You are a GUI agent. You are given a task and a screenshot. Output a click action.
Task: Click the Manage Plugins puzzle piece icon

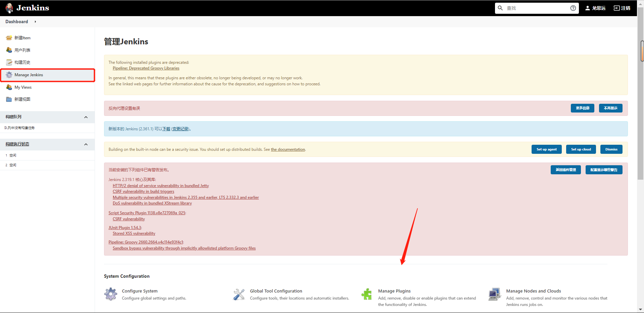click(367, 294)
